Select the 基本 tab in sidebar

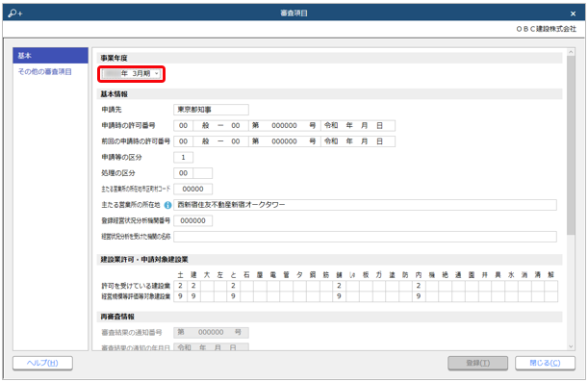click(x=51, y=56)
